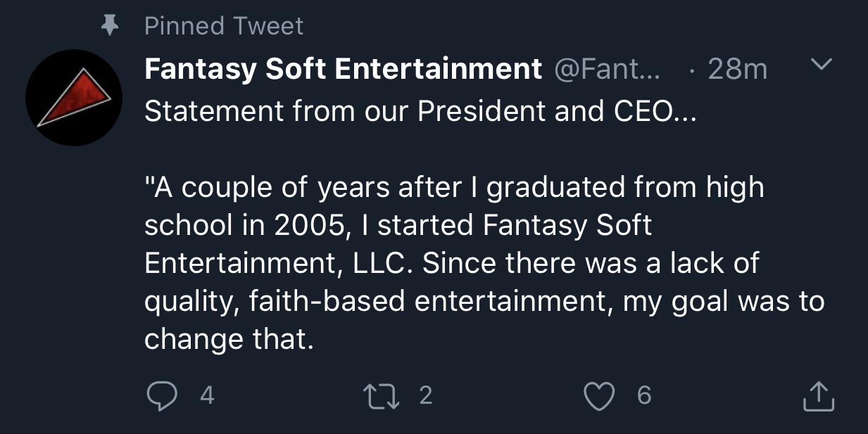This screenshot has height=434, width=868.
Task: Click the @Fant... handle
Action: coord(608,69)
